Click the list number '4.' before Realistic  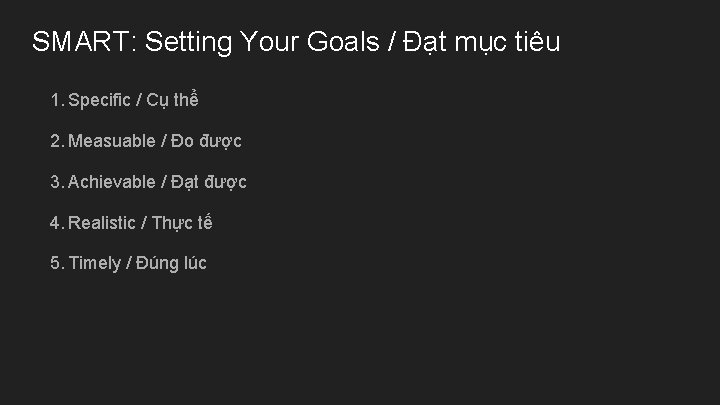coord(57,223)
